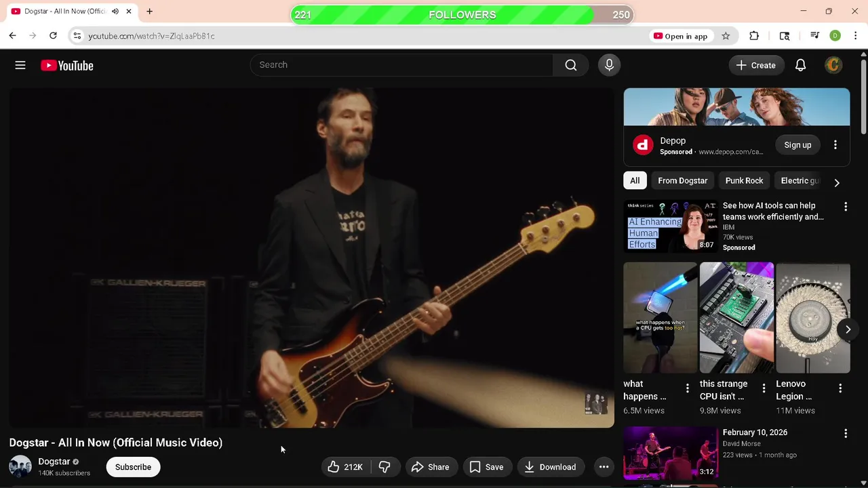
Task: Open the Dogstar channel name link
Action: [x=54, y=462]
